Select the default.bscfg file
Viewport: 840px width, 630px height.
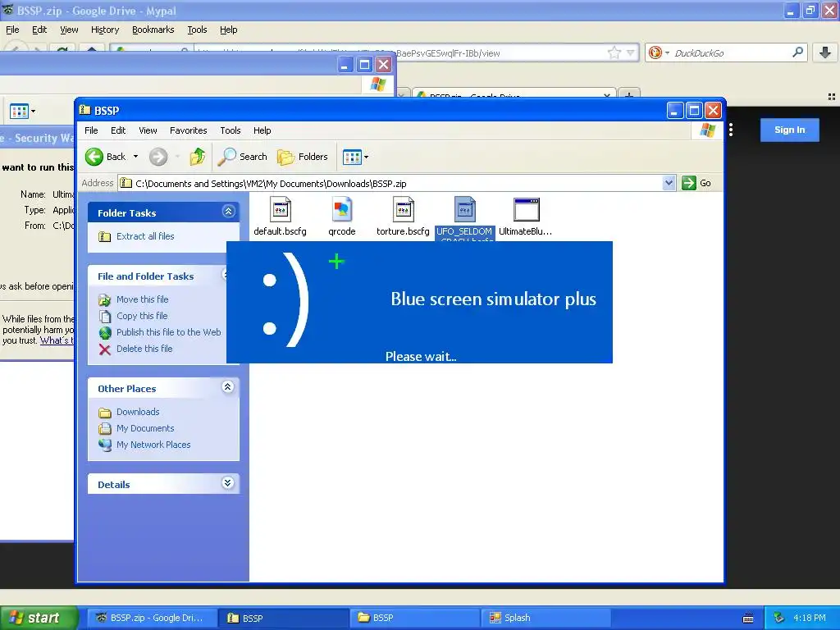281,217
